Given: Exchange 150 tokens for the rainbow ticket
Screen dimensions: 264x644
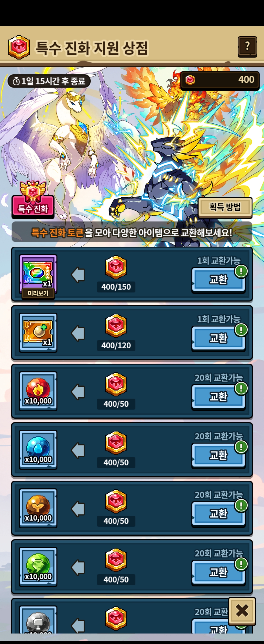Looking at the screenshot, I should [219, 280].
